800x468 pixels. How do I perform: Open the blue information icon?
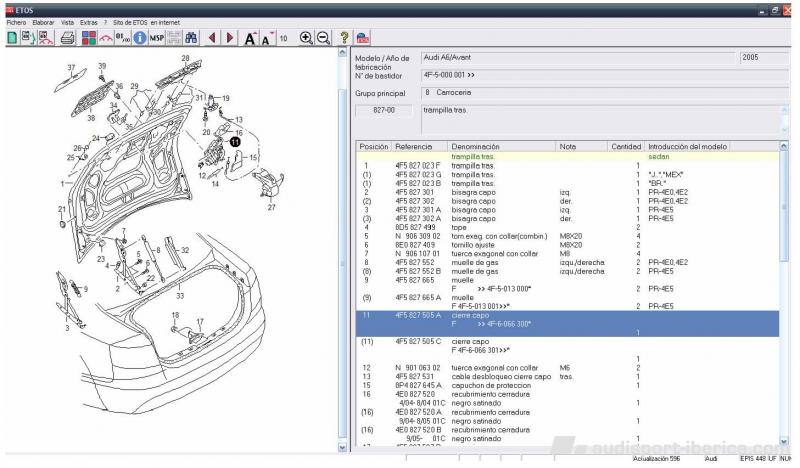[x=139, y=38]
